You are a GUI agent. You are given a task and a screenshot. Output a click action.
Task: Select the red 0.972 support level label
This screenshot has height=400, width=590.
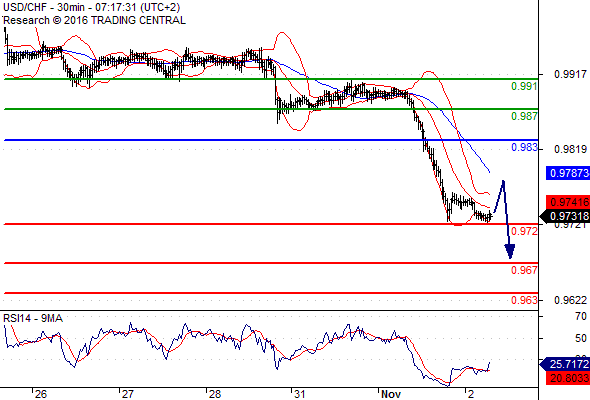524,231
